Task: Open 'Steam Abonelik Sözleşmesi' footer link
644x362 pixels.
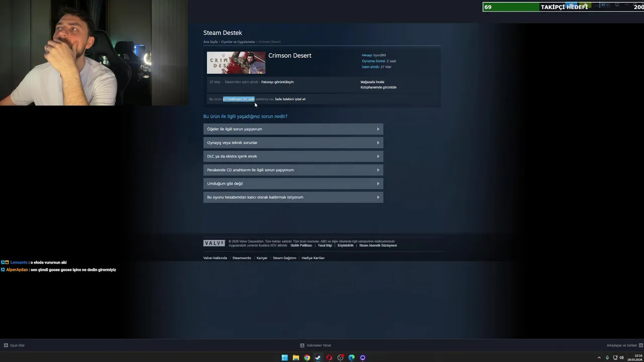Action: pyautogui.click(x=378, y=245)
